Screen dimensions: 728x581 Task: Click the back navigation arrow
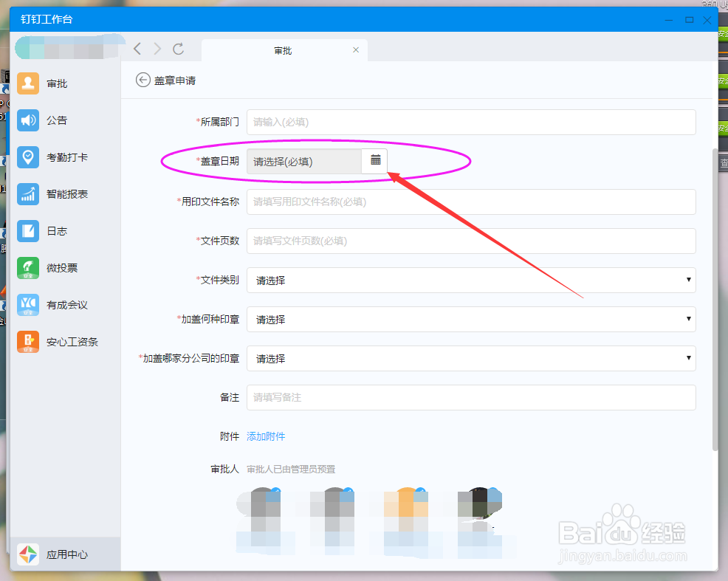(137, 49)
